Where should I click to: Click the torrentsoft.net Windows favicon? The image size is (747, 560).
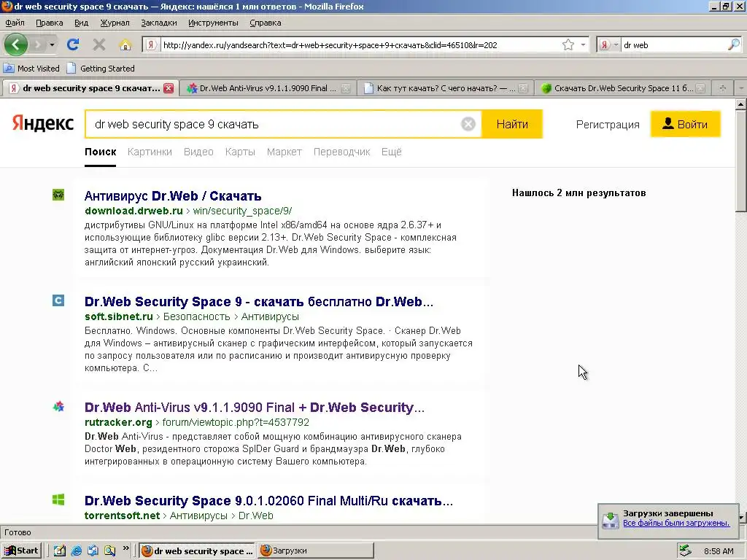[x=58, y=499]
